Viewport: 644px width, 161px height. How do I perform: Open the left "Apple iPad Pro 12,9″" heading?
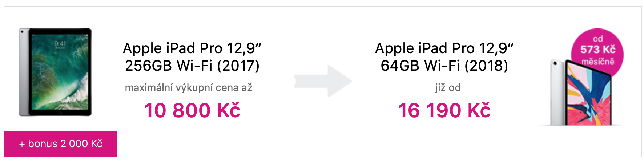pos(192,48)
